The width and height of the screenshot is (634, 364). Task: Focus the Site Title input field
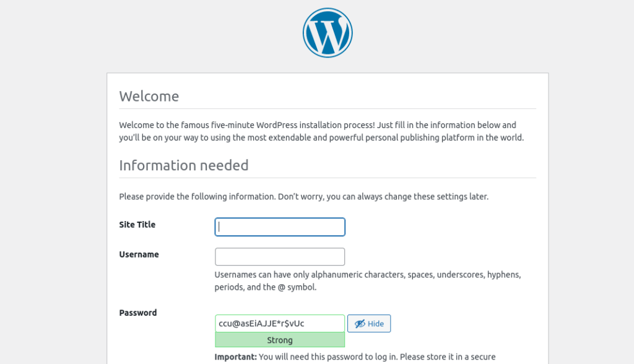pyautogui.click(x=280, y=227)
